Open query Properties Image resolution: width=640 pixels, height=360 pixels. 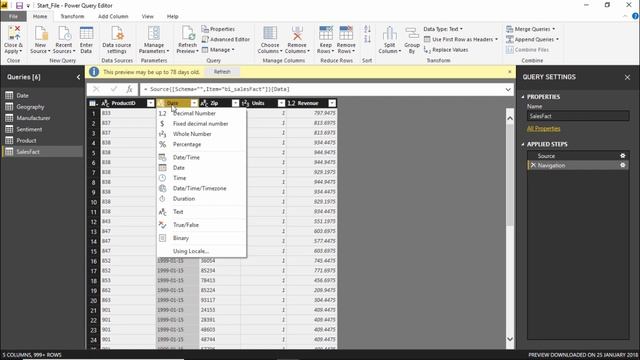click(218, 29)
